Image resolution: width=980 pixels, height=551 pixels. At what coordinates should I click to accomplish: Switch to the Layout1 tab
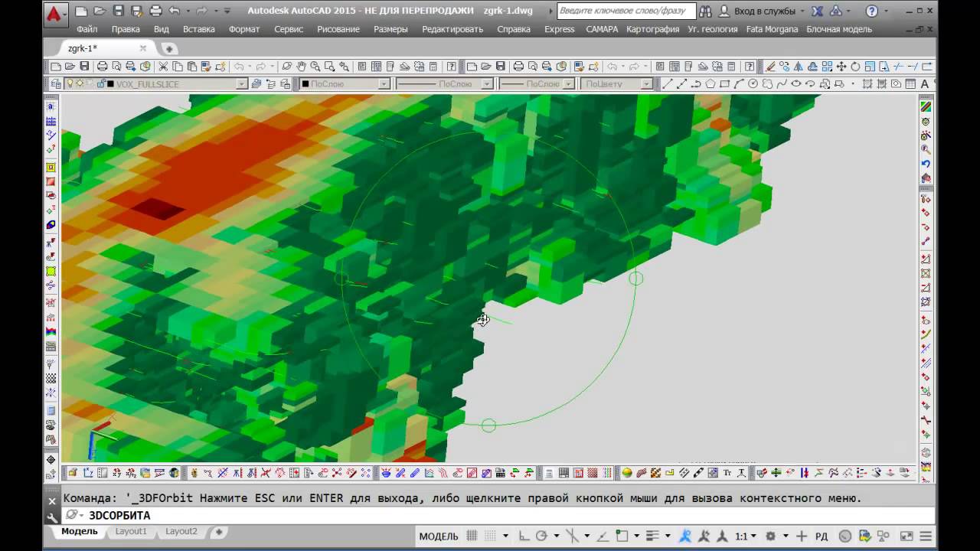tap(131, 531)
